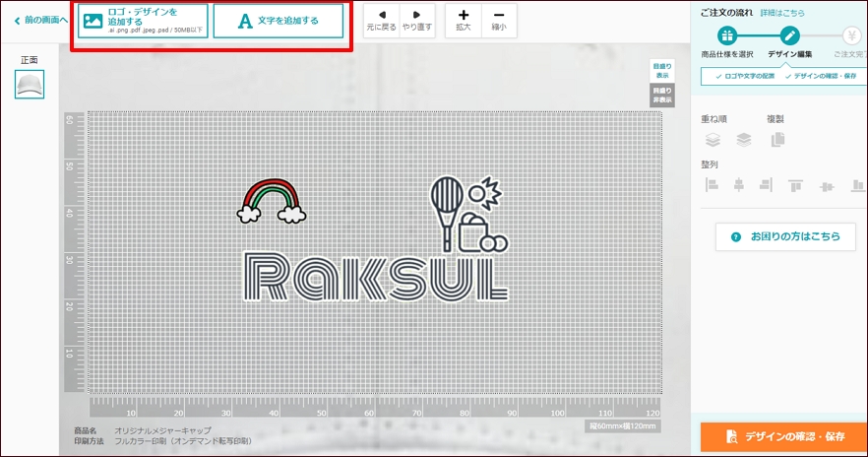
Task: Click orange デザインの確認・保存 button
Action: pos(783,436)
